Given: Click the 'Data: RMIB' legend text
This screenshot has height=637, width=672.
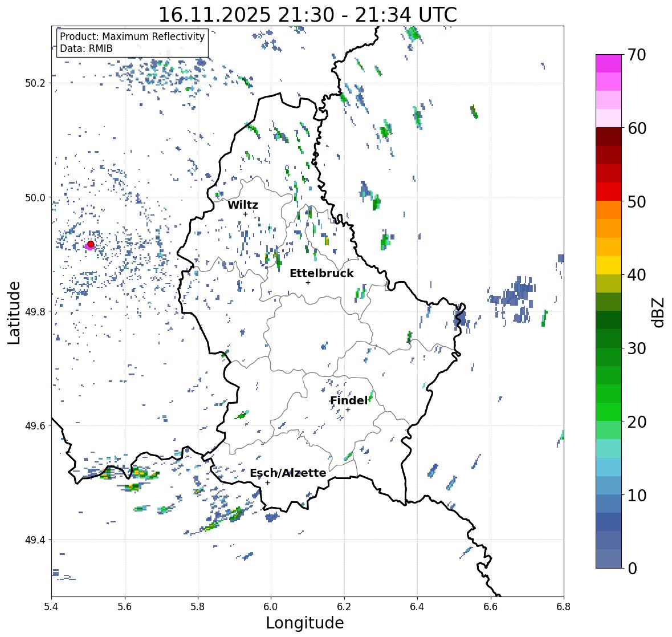Looking at the screenshot, I should coord(86,48).
